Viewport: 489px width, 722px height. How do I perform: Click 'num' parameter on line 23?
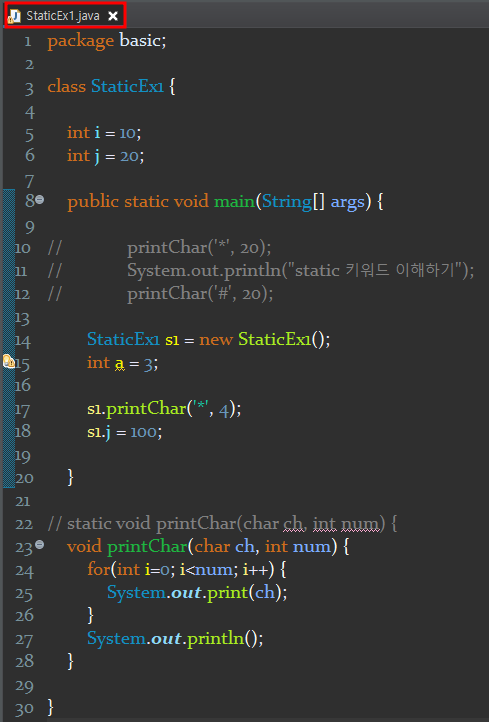(312, 547)
